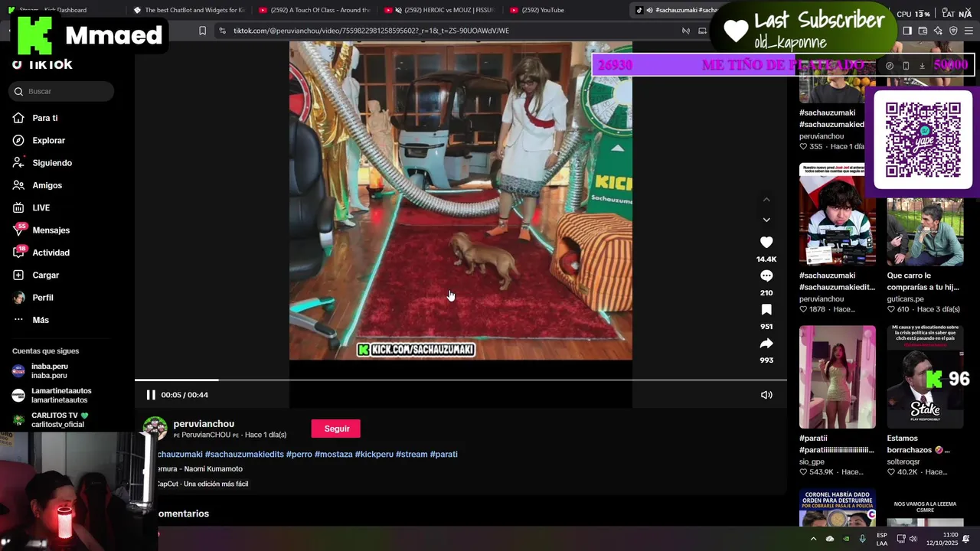Go to next video with down chevron

(x=766, y=220)
